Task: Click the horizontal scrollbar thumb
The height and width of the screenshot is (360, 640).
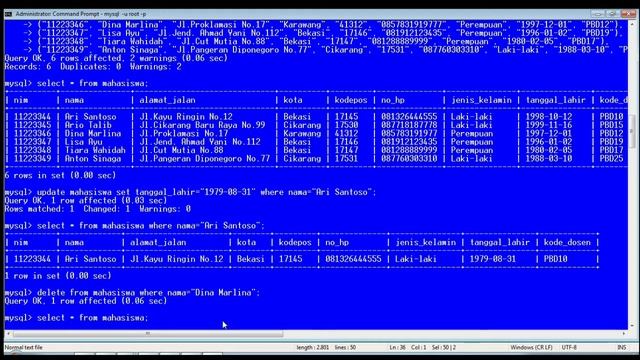Action: click(148, 333)
